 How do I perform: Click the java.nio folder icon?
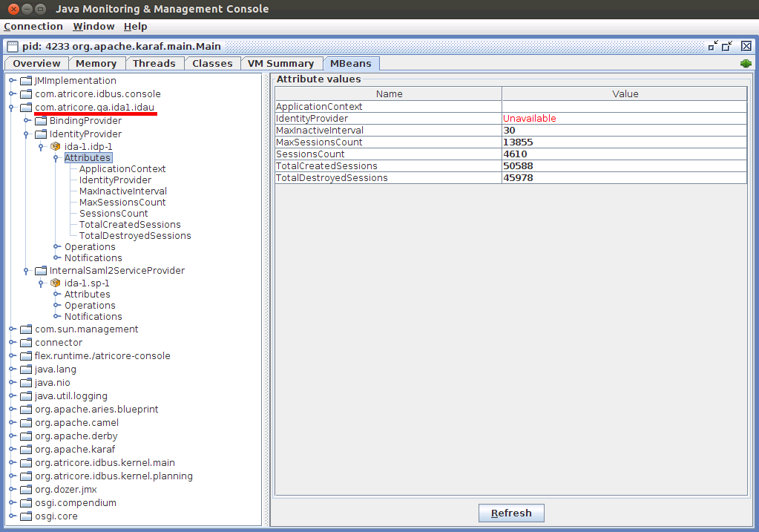click(26, 383)
